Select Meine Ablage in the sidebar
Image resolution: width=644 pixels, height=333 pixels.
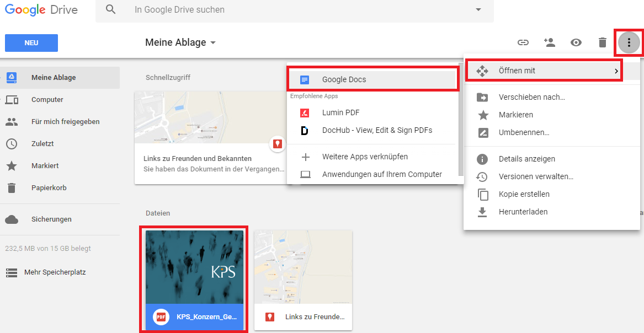[x=60, y=78]
